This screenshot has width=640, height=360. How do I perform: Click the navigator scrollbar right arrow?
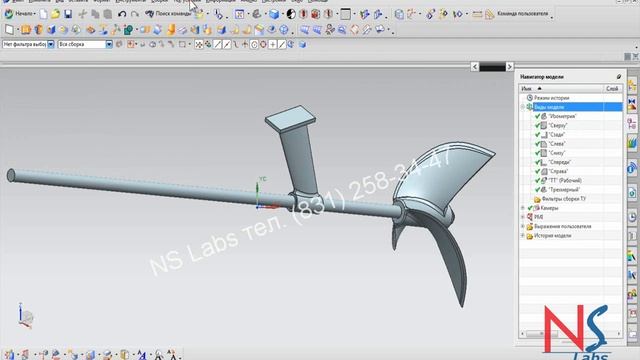pos(619,334)
